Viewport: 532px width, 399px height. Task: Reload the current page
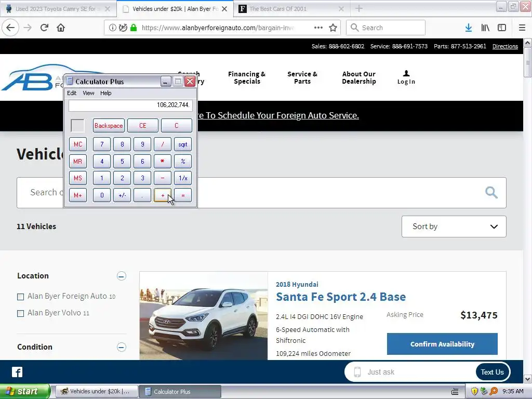[x=44, y=28]
